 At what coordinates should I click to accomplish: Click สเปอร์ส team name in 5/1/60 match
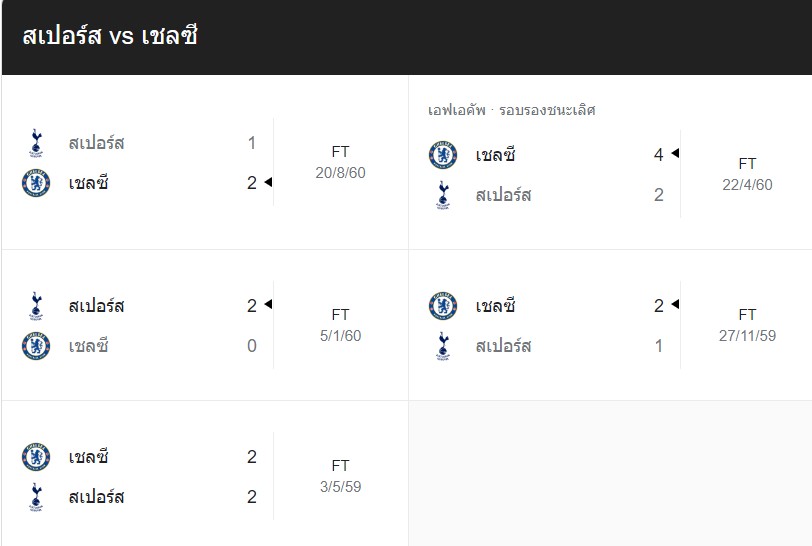tap(96, 306)
